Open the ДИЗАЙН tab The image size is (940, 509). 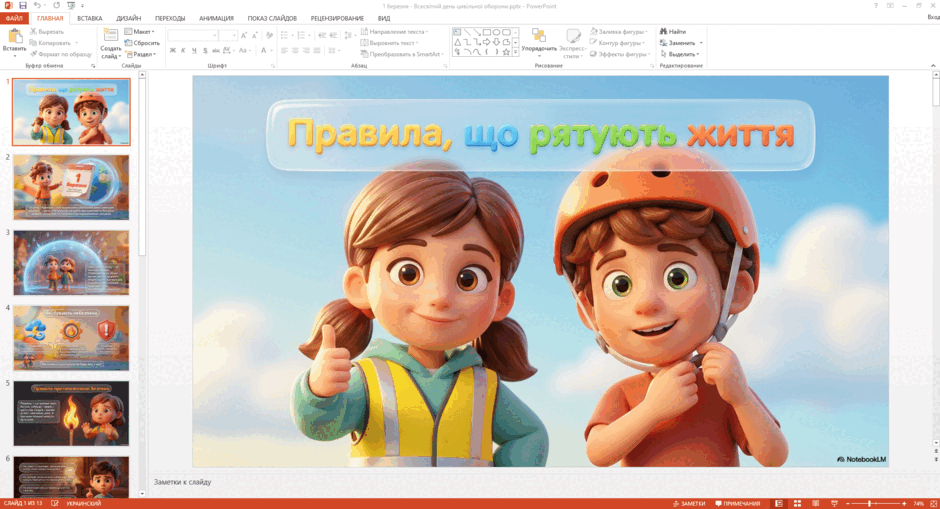(129, 18)
